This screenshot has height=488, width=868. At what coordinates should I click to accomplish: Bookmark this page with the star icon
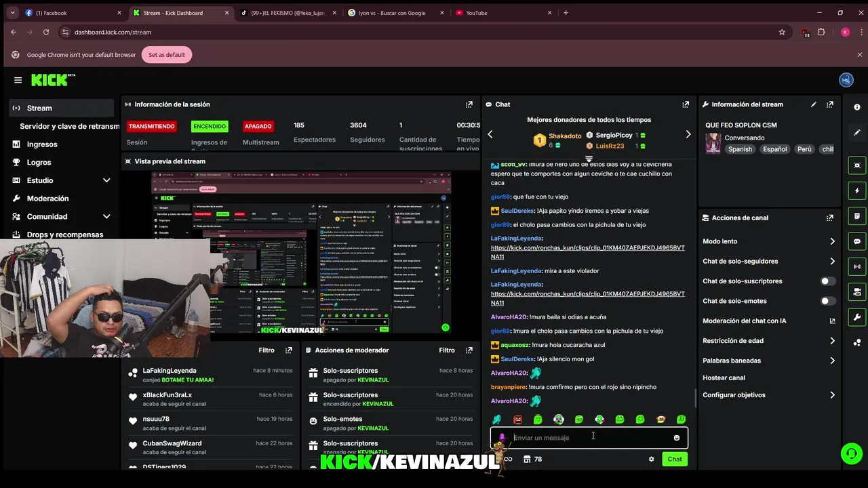[x=782, y=32]
